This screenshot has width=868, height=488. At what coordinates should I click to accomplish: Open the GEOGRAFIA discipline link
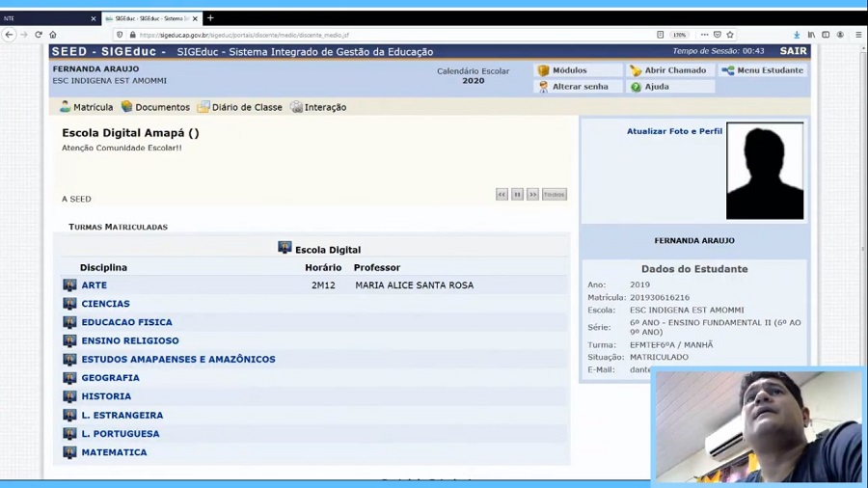[x=110, y=378]
